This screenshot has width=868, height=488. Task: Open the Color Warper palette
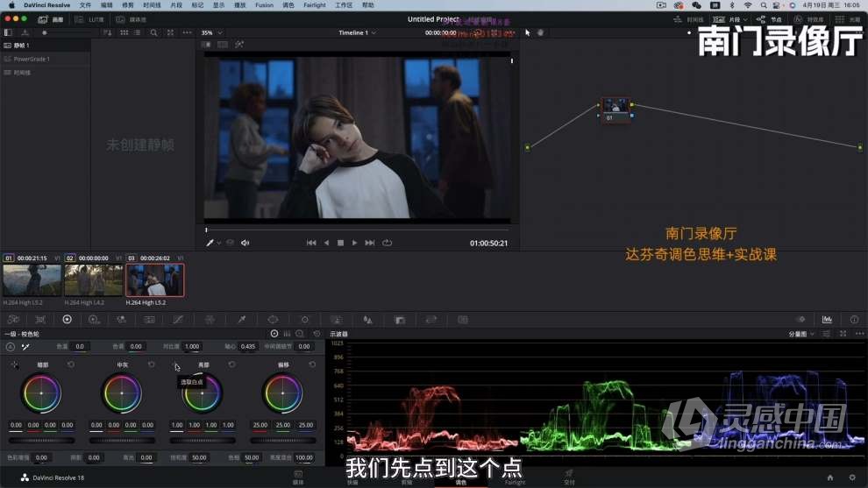point(210,319)
